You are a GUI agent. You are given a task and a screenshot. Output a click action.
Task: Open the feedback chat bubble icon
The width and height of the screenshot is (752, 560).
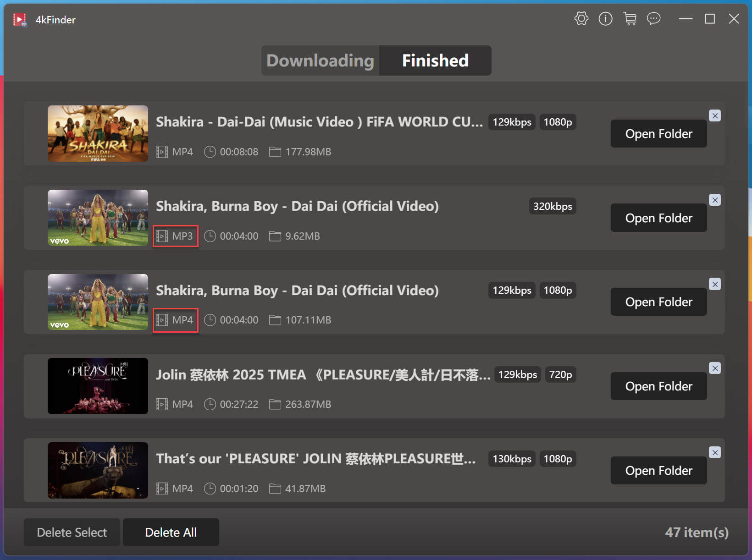coord(653,19)
